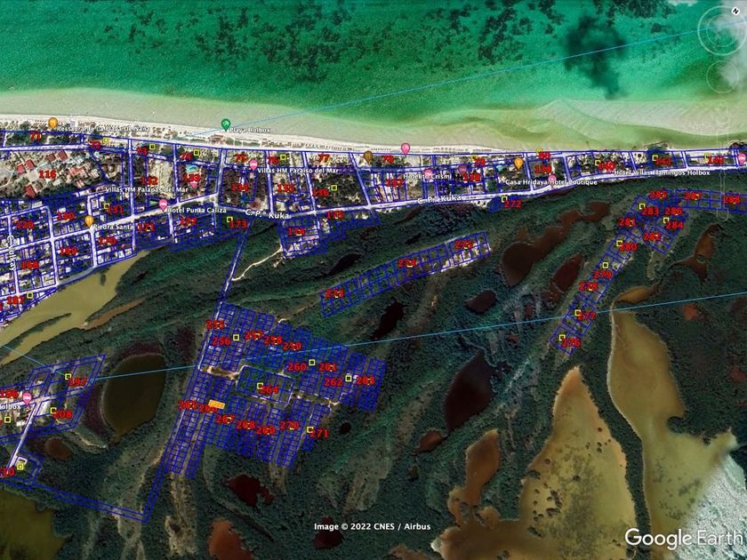This screenshot has height=560, width=747.
Task: Click the orange highlighted lot near 266
Action: [x=217, y=404]
